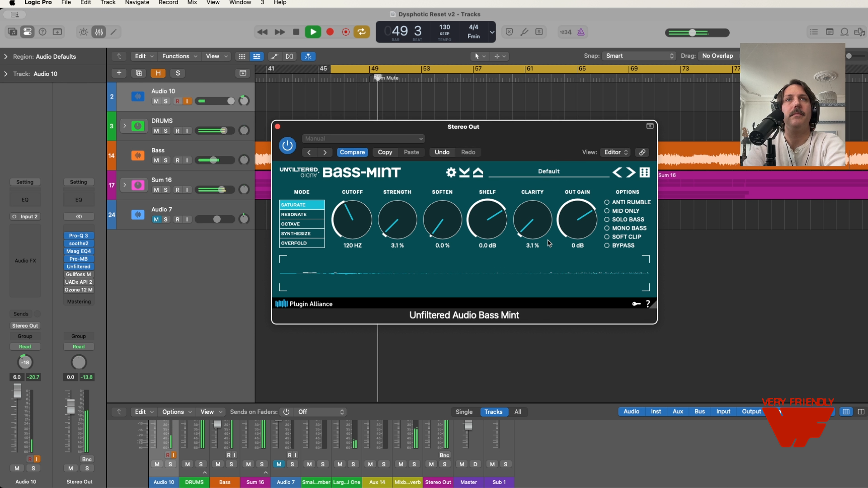Toggle the Metronome click button

pos(581,32)
